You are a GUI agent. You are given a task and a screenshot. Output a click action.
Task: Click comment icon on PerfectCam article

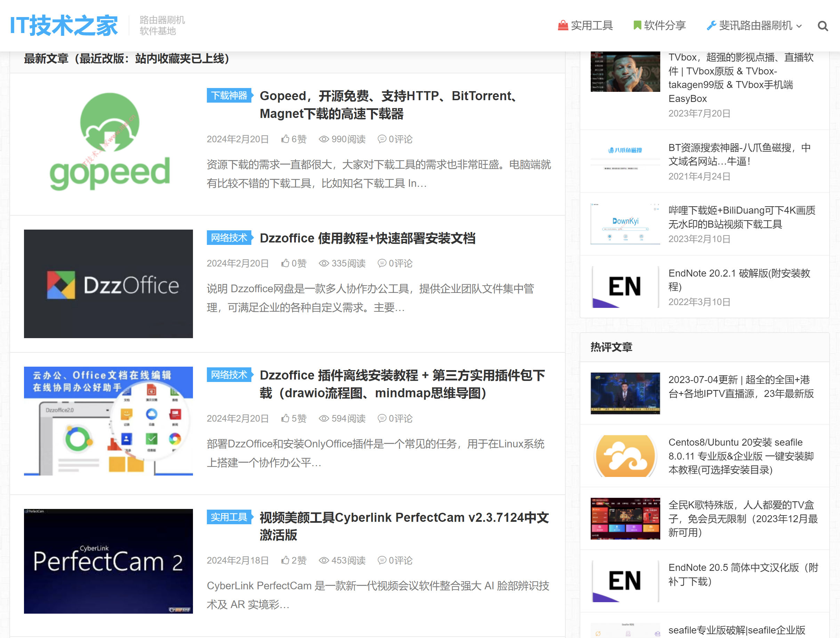[x=382, y=560]
